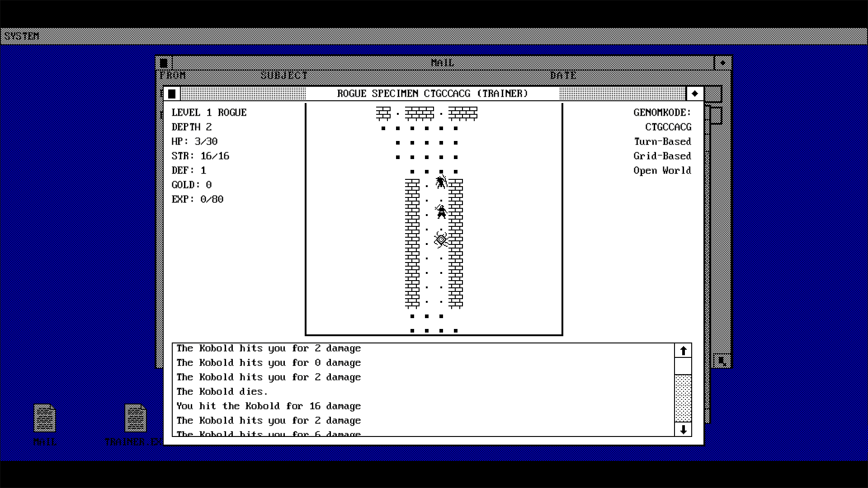This screenshot has height=488, width=868.
Task: Click the MAIL window title bar
Action: coord(442,63)
